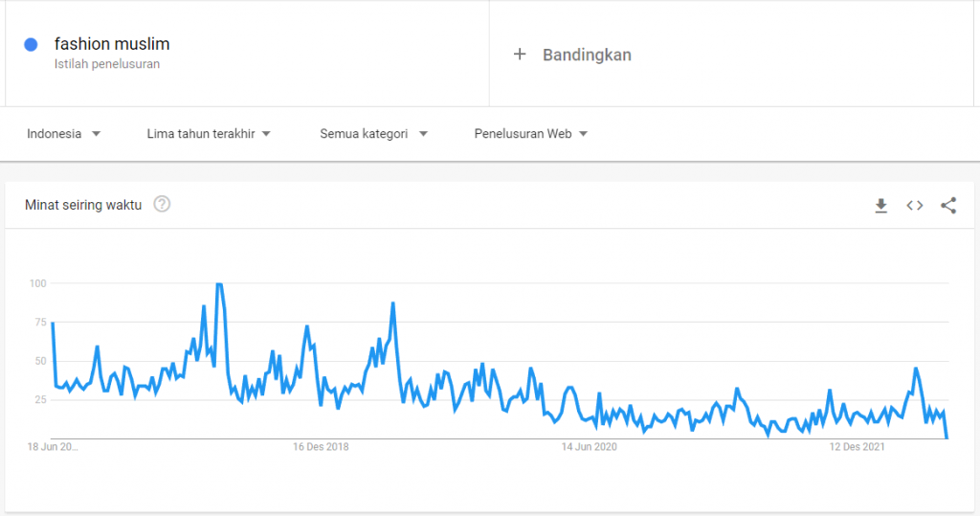Viewport: 980px width, 516px height.
Task: Click the help icon beside Minat seiring waktu
Action: [162, 204]
